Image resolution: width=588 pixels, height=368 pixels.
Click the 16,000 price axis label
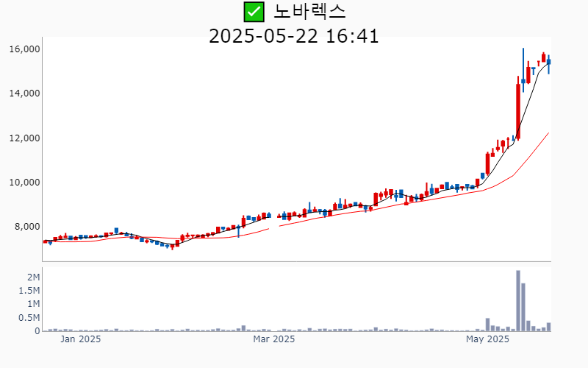(x=24, y=49)
